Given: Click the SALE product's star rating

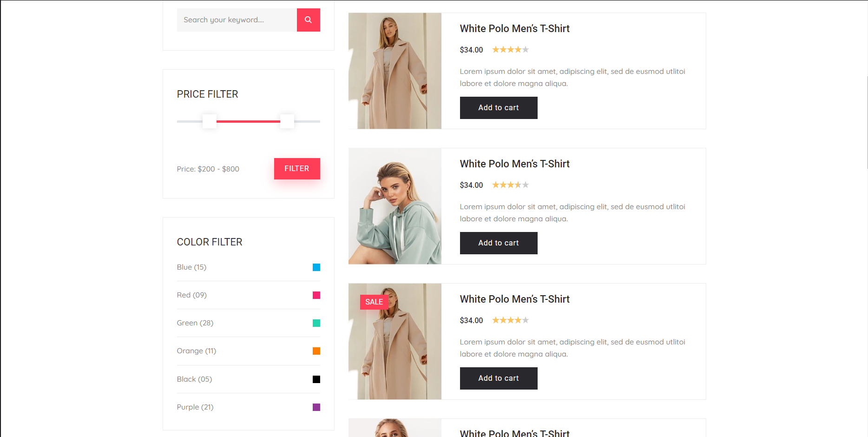Looking at the screenshot, I should coord(510,320).
